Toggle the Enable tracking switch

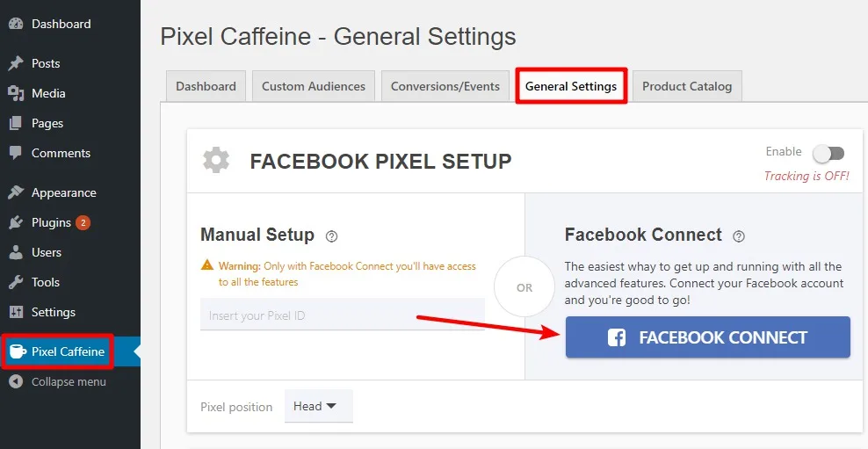pyautogui.click(x=828, y=154)
